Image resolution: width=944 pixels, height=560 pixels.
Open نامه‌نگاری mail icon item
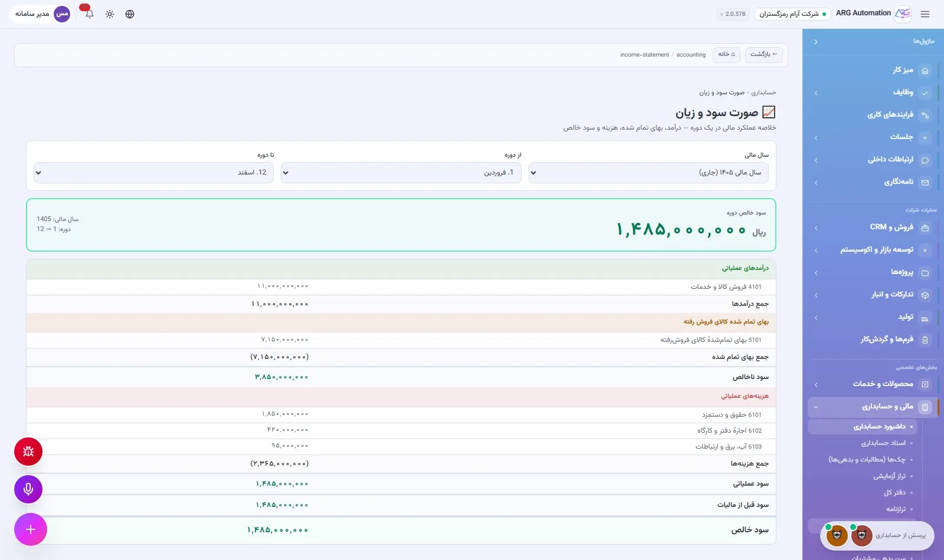925,183
